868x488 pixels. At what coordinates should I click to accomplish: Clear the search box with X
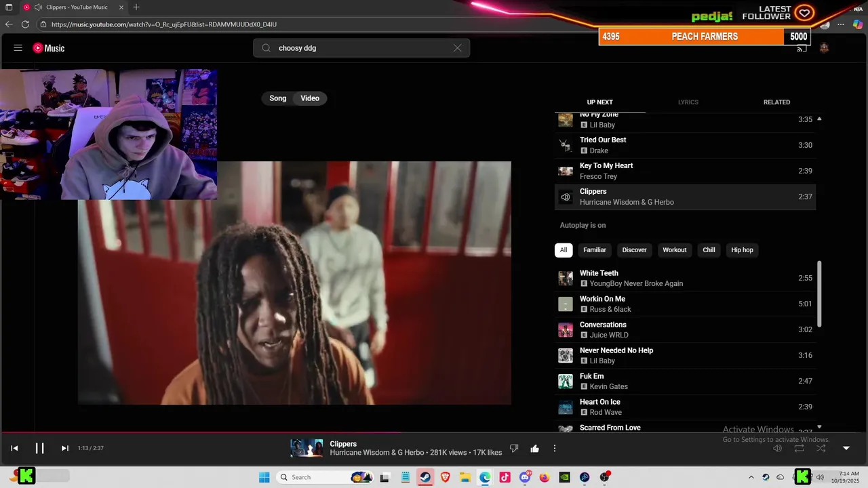[457, 48]
